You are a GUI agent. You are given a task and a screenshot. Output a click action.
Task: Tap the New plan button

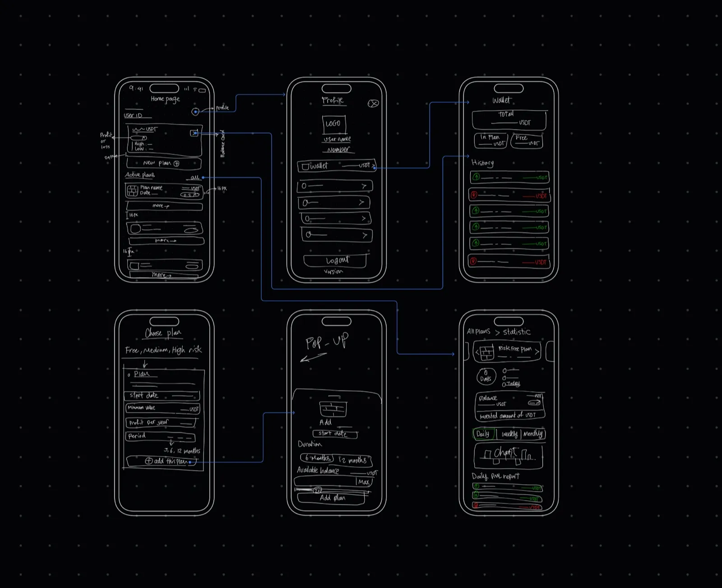click(x=164, y=163)
